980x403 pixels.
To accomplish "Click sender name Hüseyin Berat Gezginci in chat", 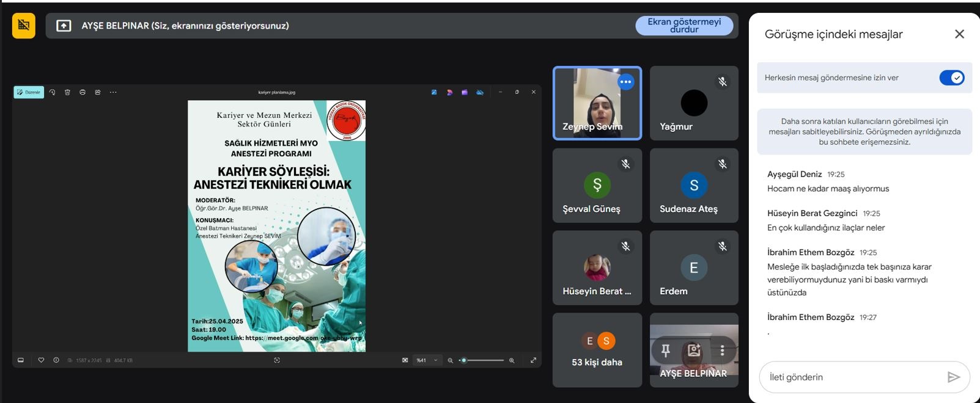I will click(x=812, y=213).
